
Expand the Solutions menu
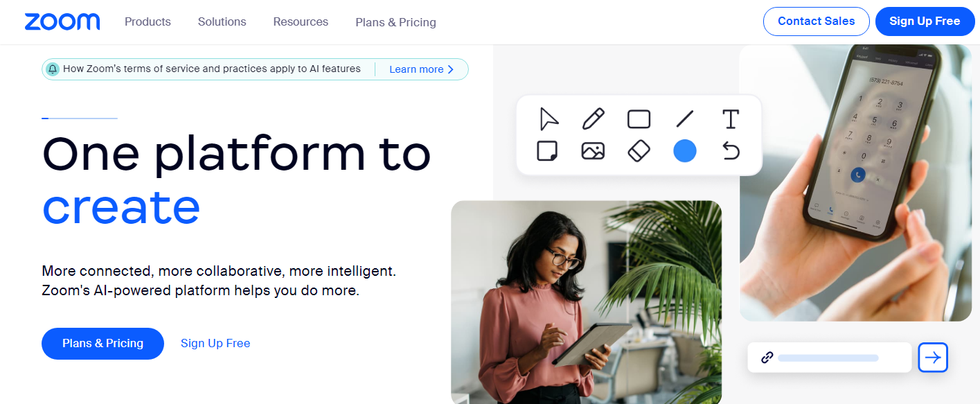tap(222, 21)
